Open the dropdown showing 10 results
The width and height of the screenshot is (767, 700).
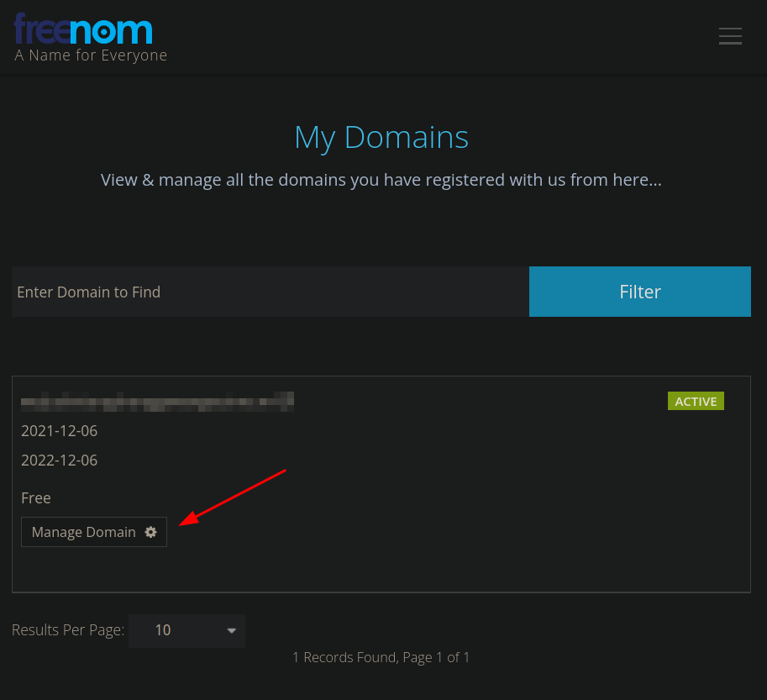pos(186,630)
